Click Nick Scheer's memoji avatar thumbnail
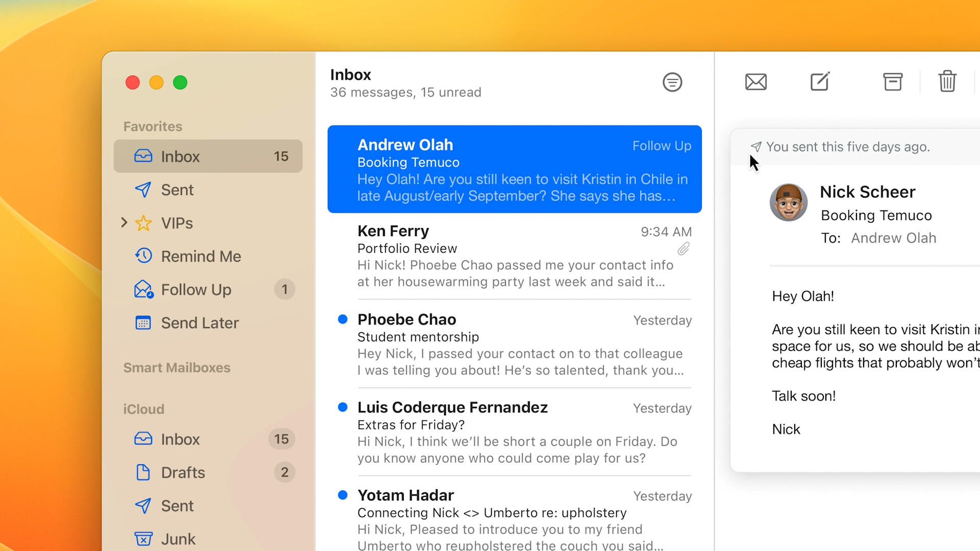Screen dimensions: 980x551 click(x=789, y=202)
